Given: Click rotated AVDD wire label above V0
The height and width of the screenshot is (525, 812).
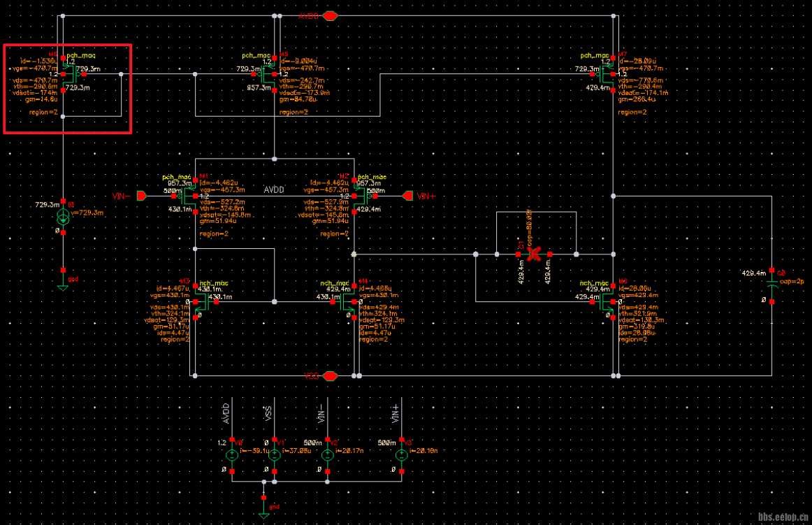Looking at the screenshot, I should pos(226,414).
